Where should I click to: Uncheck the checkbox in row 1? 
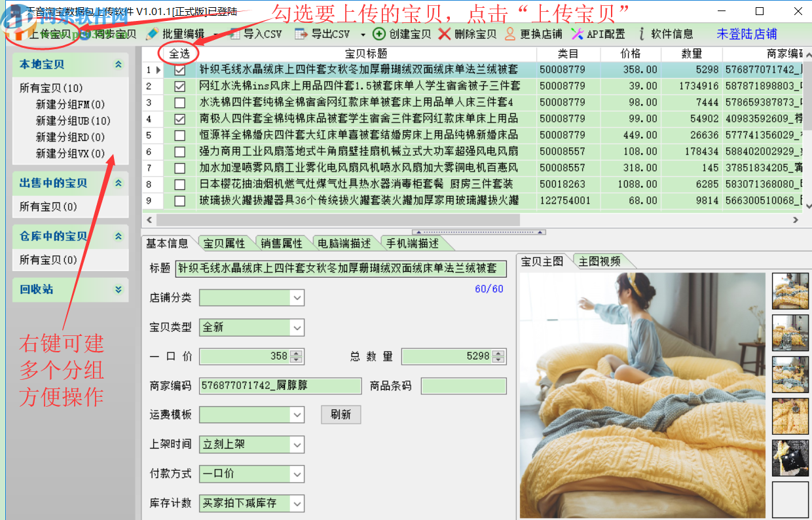click(x=179, y=69)
